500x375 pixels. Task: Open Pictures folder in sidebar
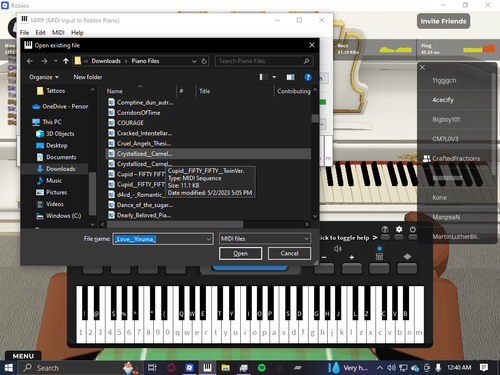(x=52, y=192)
